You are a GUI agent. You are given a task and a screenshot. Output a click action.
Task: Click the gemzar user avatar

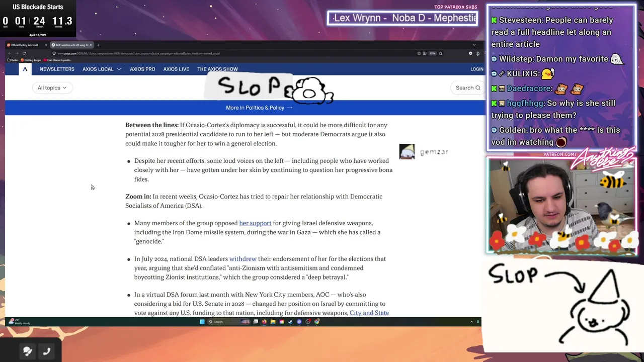click(407, 152)
